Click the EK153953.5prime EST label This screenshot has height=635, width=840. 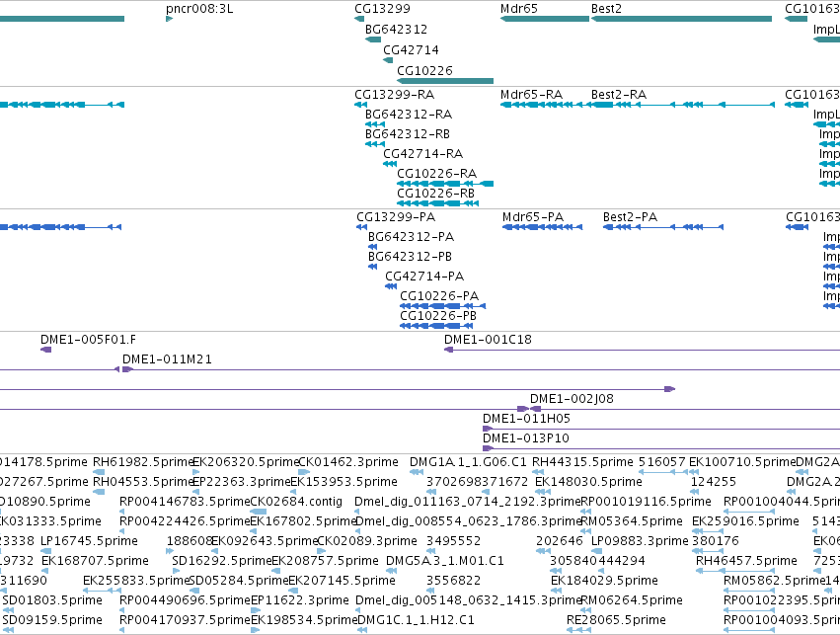pos(344,482)
